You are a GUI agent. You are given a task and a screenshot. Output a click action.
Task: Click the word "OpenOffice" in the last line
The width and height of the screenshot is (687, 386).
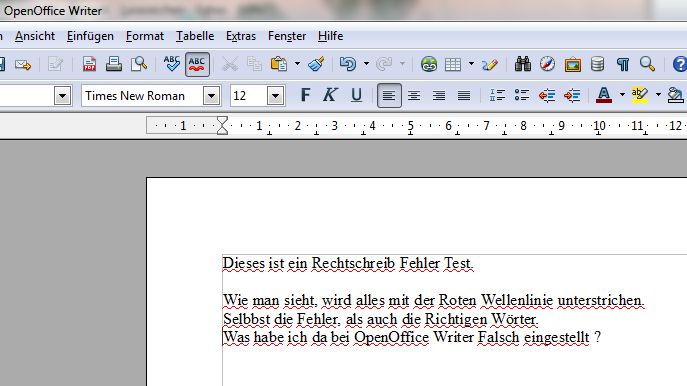[391, 338]
